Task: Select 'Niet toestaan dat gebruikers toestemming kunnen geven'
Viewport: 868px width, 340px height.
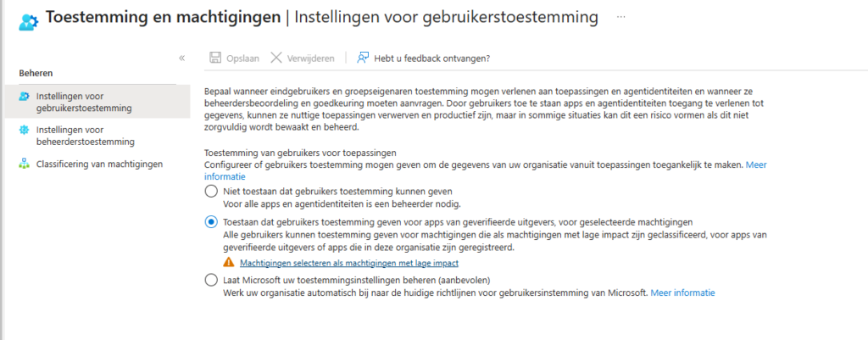Action: [211, 192]
